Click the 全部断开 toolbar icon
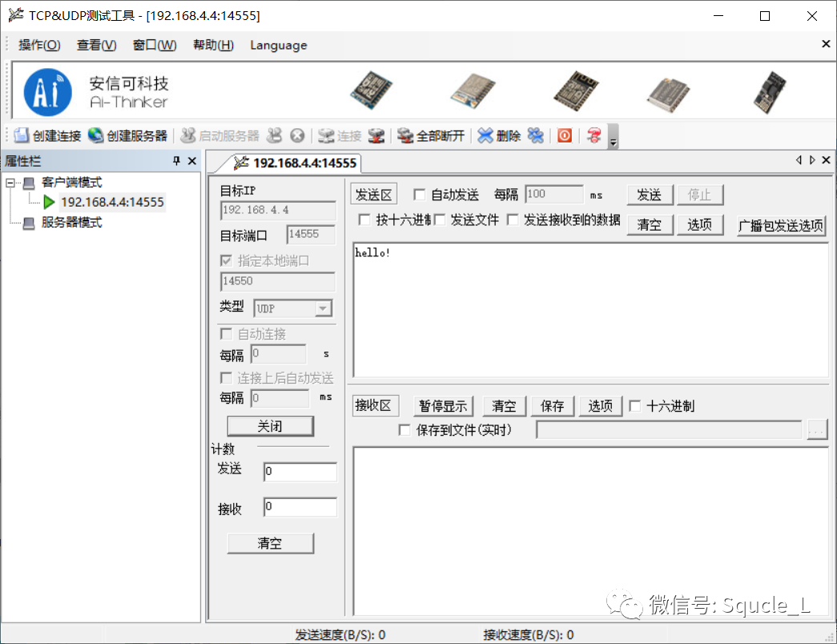 tap(405, 135)
